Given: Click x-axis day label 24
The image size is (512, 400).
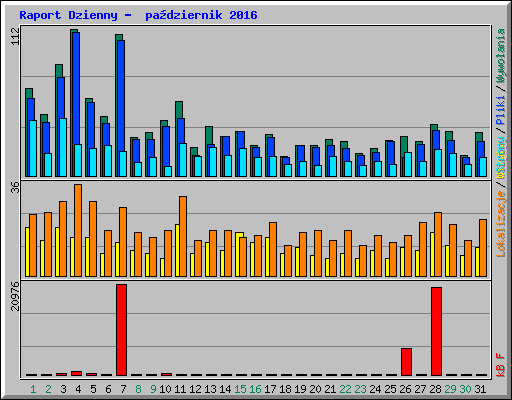Looking at the screenshot, I should [375, 389].
